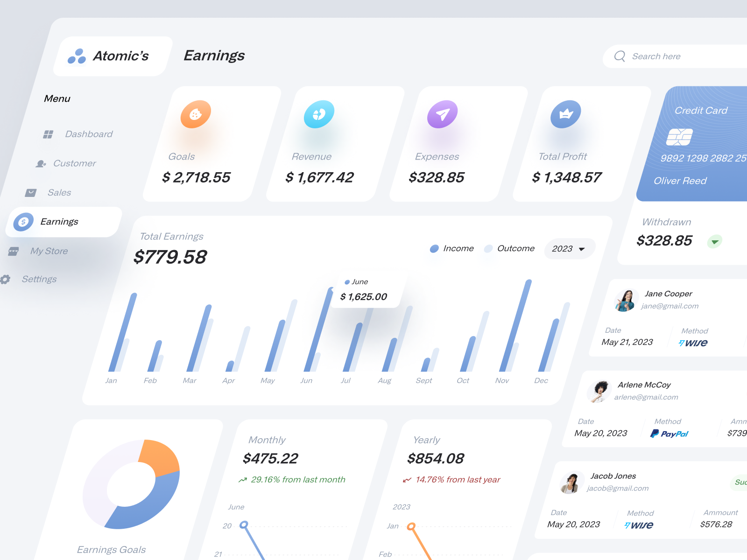Screen dimensions: 747x560
Task: Toggle the Outcome legend series
Action: coord(509,249)
